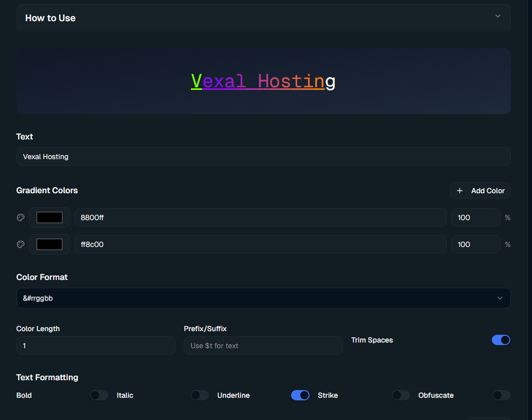Viewport: 532px width, 420px height.
Task: Enable the Strike formatting switch
Action: (x=401, y=395)
